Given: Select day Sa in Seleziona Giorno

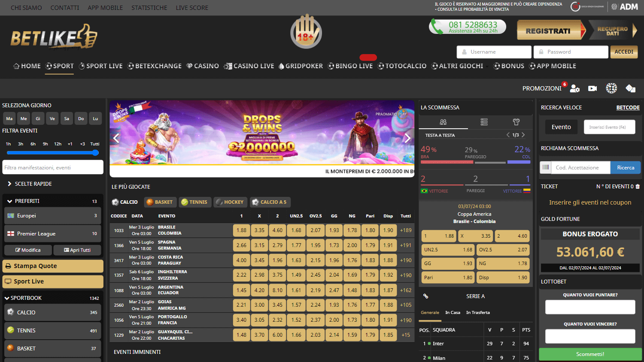Looking at the screenshot, I should pyautogui.click(x=67, y=119).
